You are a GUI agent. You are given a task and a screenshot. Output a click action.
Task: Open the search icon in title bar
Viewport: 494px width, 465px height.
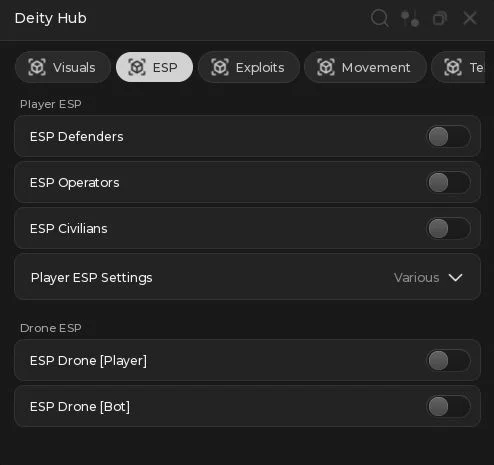pos(380,18)
